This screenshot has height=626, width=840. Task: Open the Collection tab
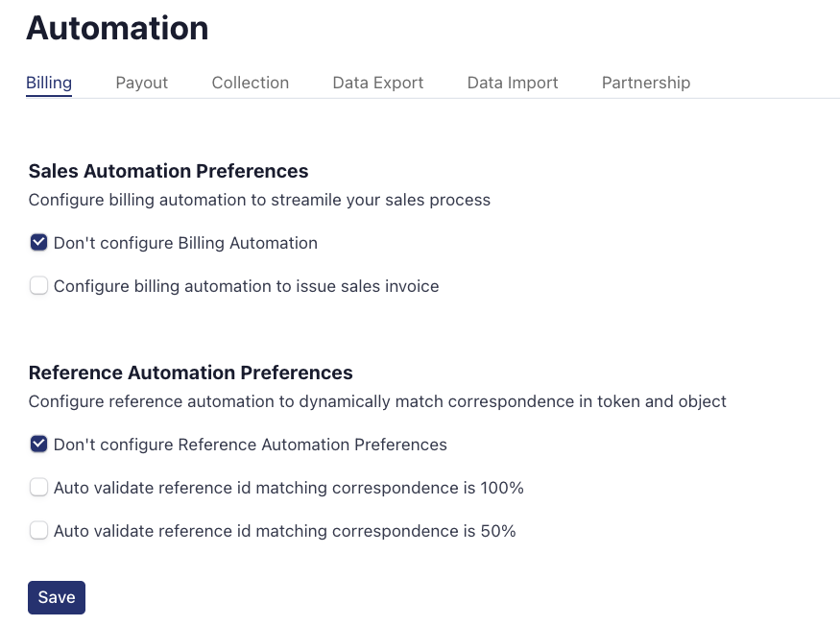point(250,83)
